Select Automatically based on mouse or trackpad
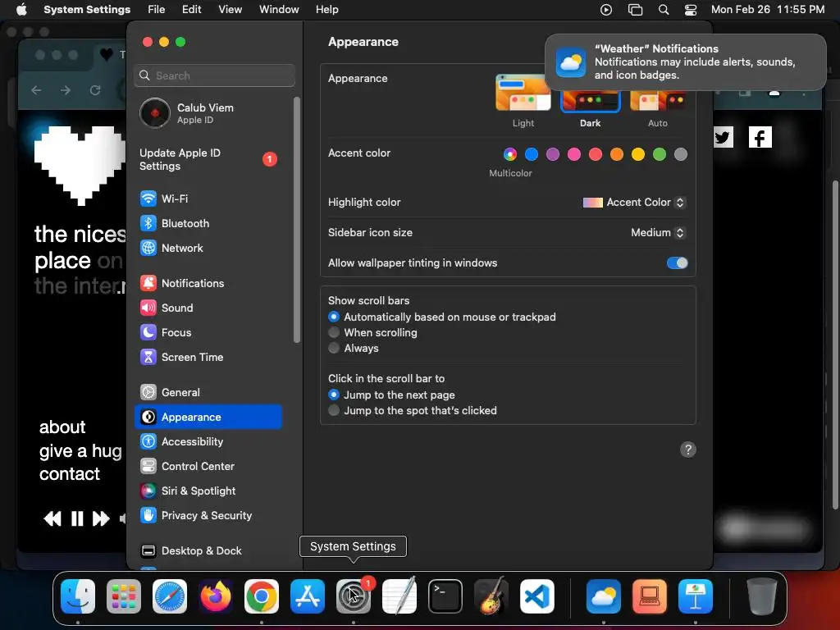 (334, 317)
